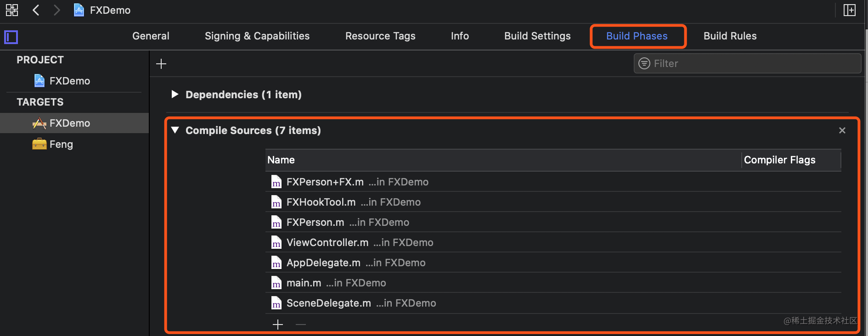Screen dimensions: 868x336
Task: Click the main.m file icon
Action: point(276,283)
